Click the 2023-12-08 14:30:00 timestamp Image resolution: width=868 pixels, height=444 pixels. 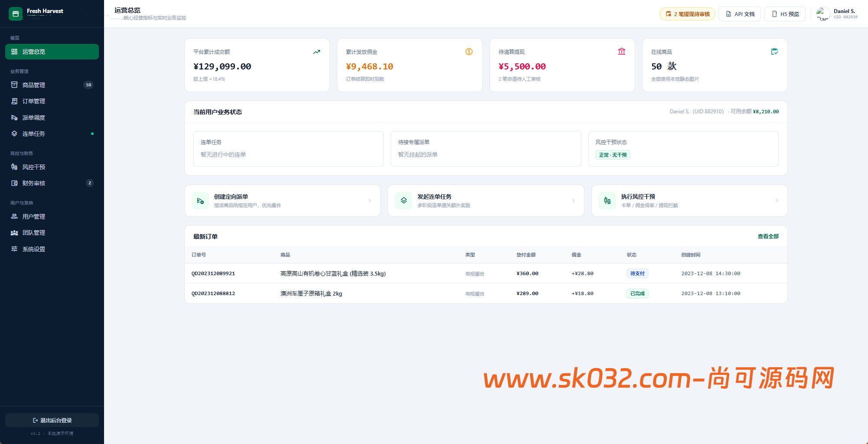(711, 273)
